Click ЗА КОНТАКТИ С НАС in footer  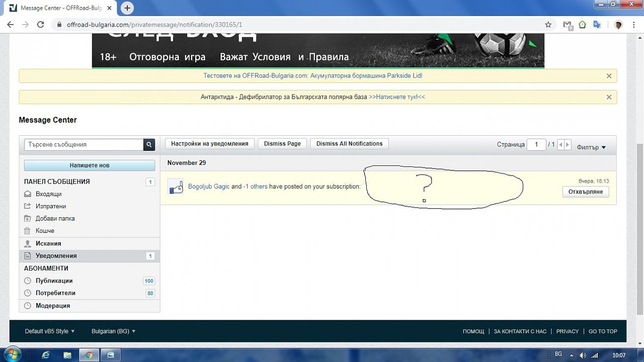pyautogui.click(x=520, y=331)
